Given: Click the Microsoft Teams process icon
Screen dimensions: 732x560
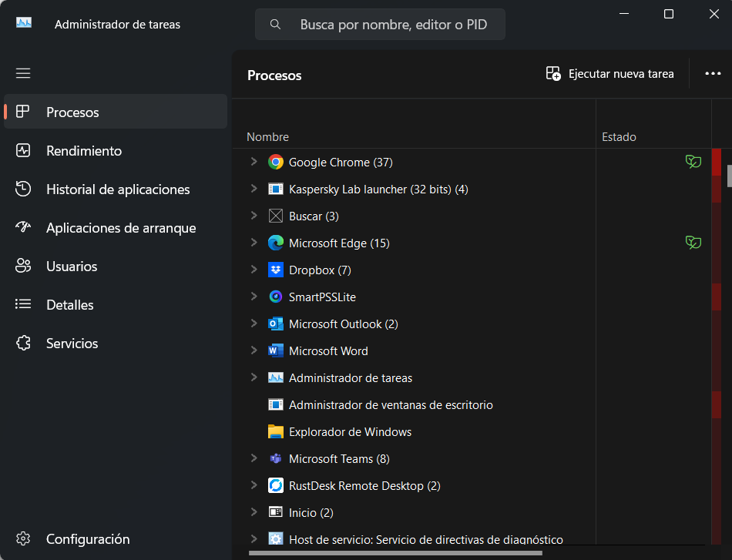Looking at the screenshot, I should coord(275,459).
